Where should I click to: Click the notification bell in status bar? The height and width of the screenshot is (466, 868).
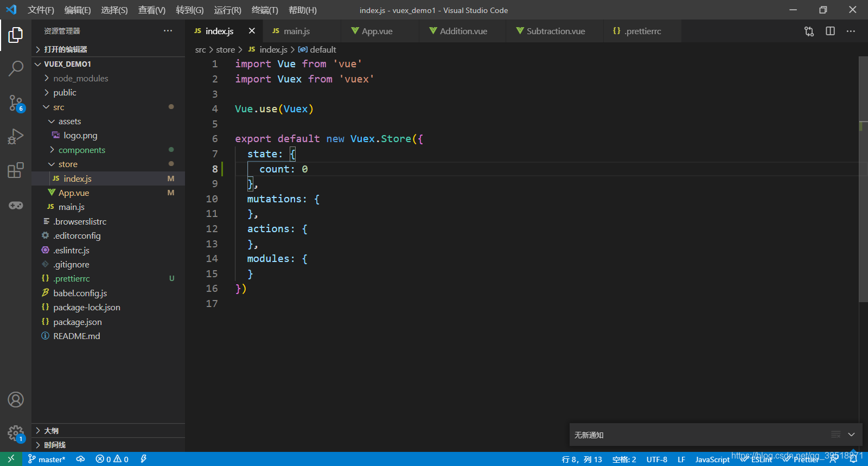click(853, 459)
